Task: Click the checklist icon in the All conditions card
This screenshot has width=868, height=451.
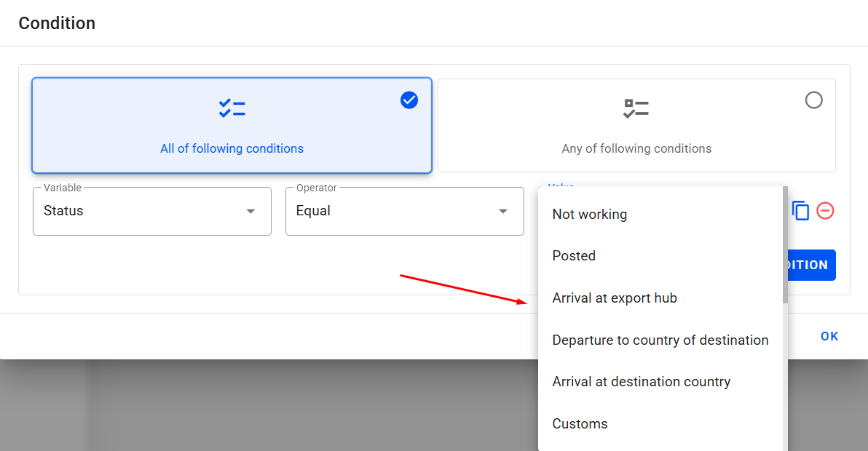Action: (232, 109)
